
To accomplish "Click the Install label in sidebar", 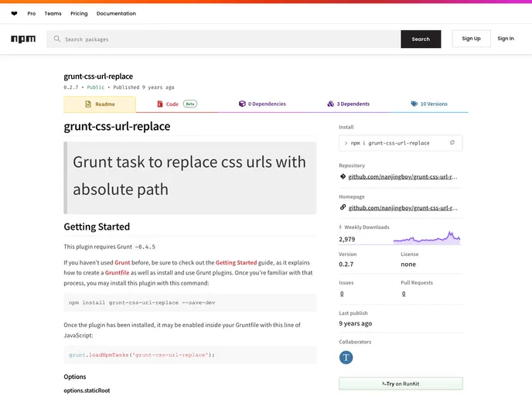I will coord(346,127).
